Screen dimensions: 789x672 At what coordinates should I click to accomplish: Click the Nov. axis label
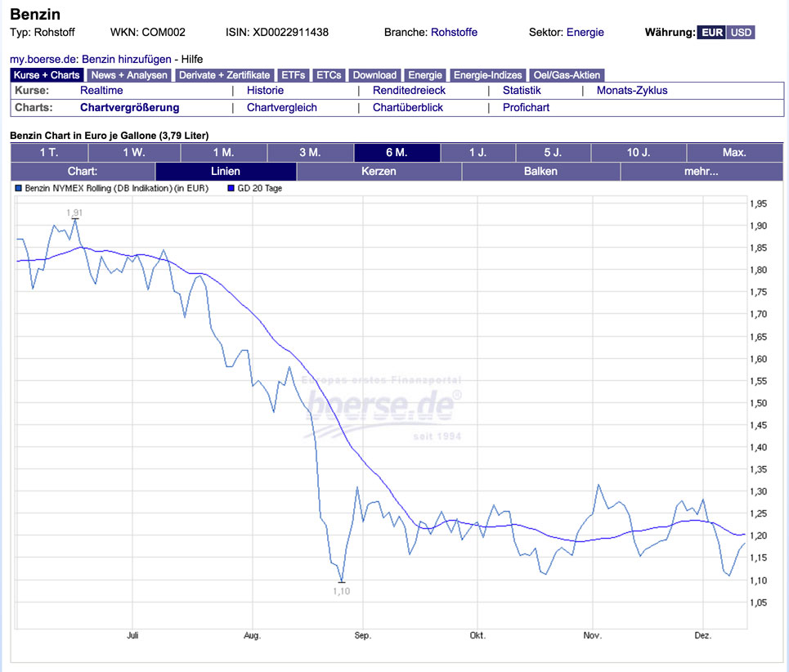(x=593, y=635)
